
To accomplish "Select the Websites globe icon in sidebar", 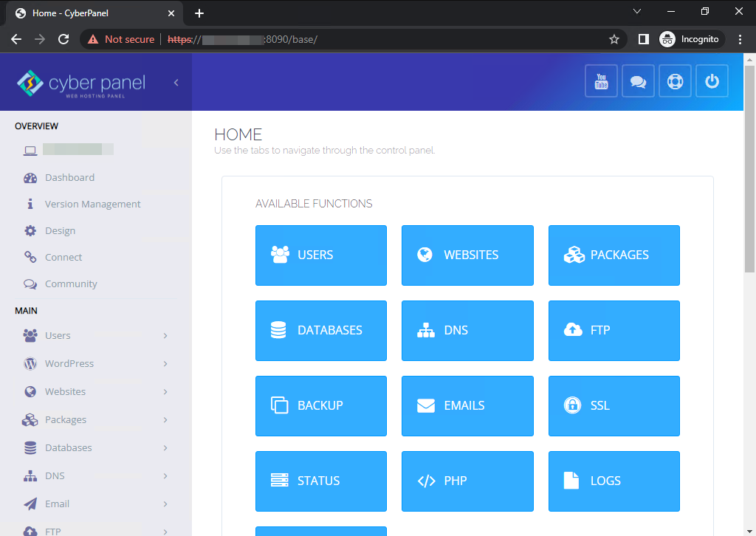I will (x=30, y=391).
